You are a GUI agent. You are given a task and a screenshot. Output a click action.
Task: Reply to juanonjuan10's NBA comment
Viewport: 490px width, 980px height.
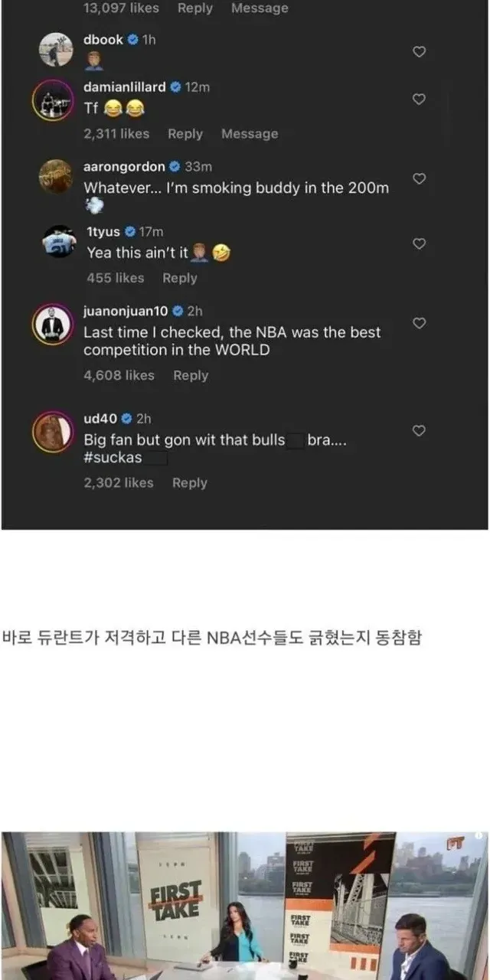coord(191,375)
